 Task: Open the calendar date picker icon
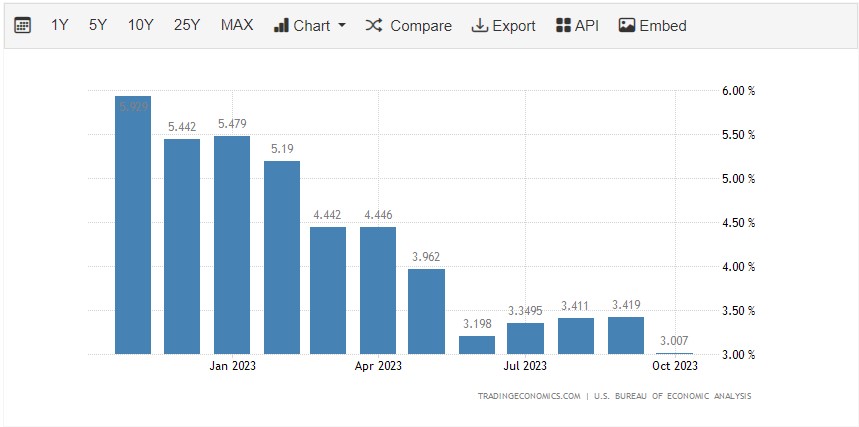pyautogui.click(x=23, y=25)
